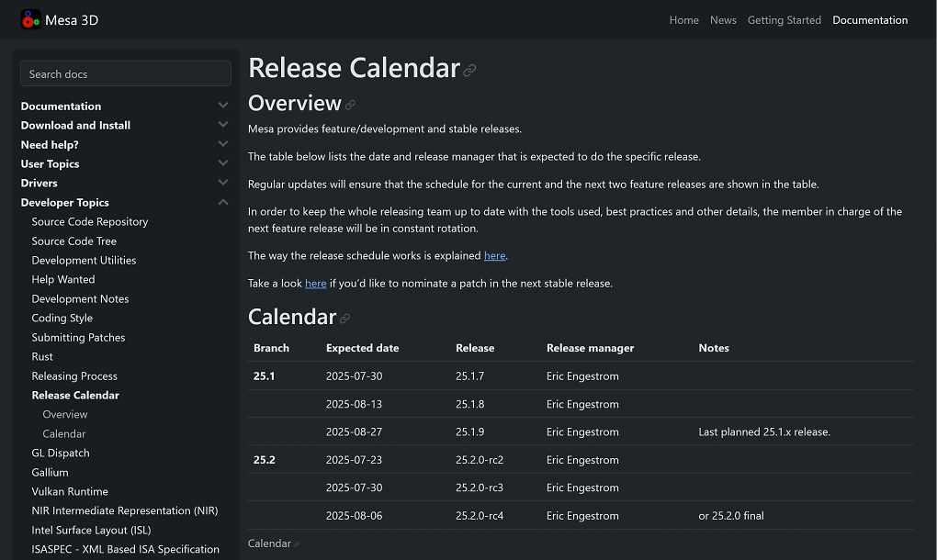Viewport: 937px width, 560px height.
Task: Click the date 2025-07-23
Action: click(354, 460)
